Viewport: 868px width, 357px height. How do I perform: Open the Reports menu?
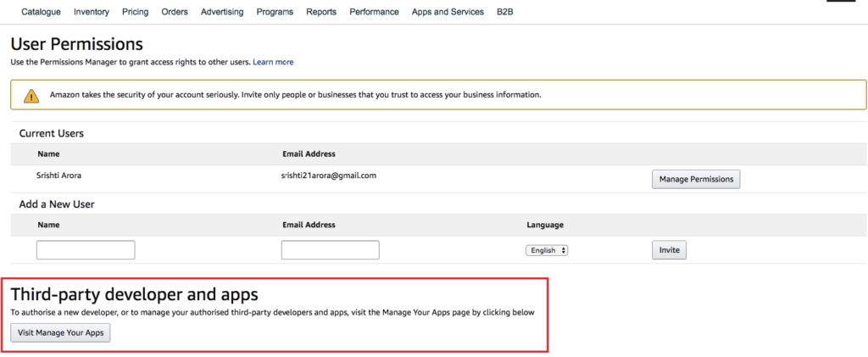[x=321, y=12]
